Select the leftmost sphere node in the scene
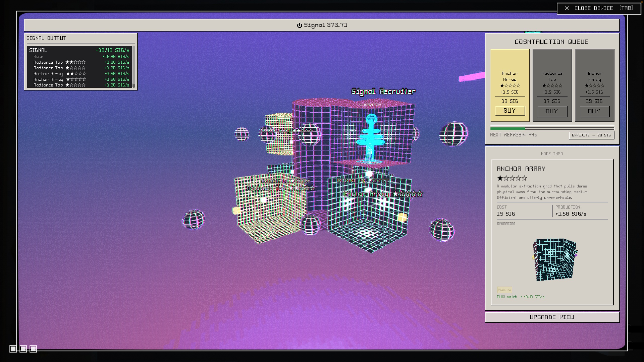The width and height of the screenshot is (644, 362). tap(193, 219)
